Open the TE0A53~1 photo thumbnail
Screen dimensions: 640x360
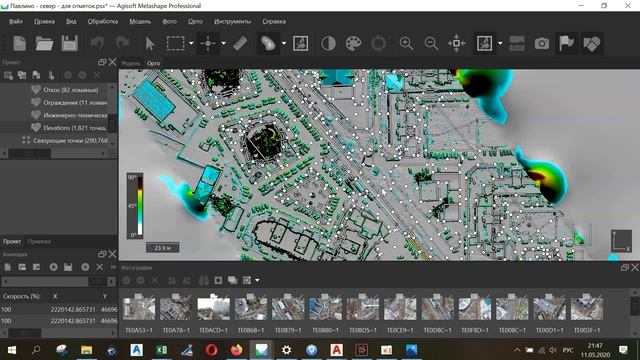[x=139, y=308]
